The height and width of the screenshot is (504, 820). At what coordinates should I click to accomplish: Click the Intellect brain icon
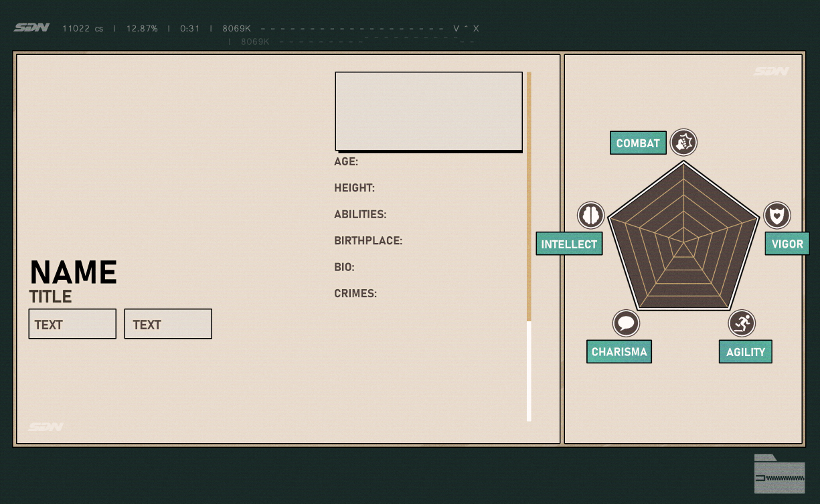pos(591,216)
